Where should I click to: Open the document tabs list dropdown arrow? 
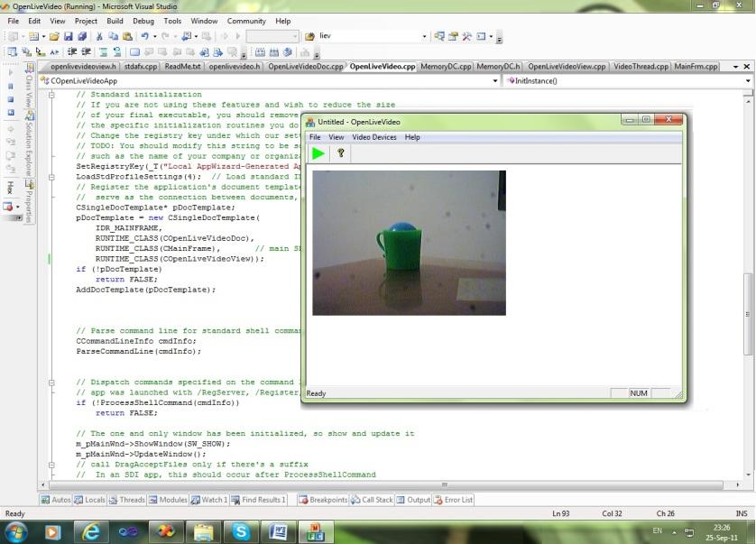tap(736, 67)
